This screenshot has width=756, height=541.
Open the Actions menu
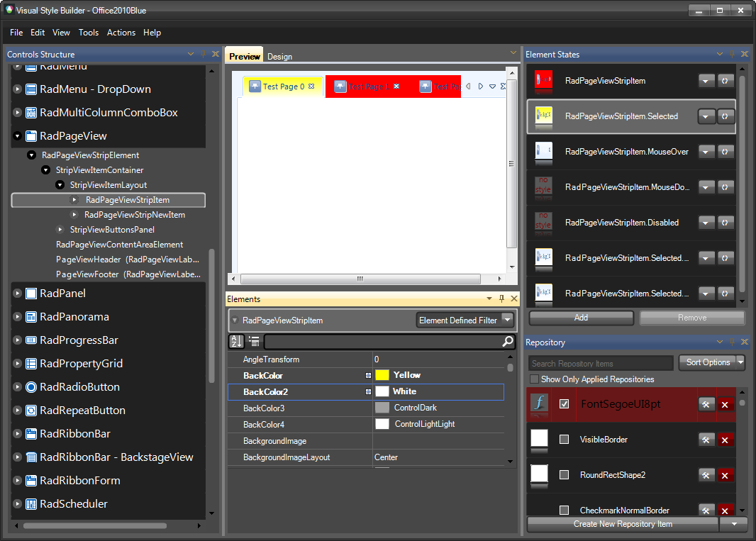(121, 33)
